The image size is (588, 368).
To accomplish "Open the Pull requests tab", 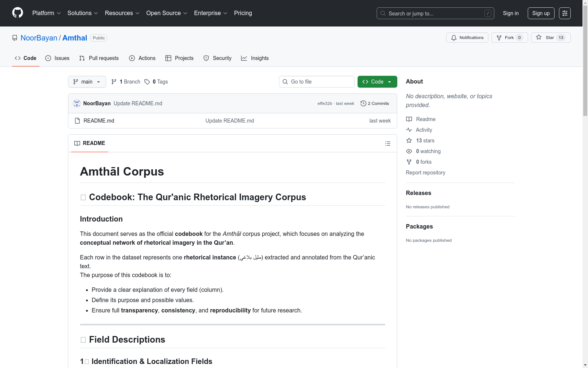I will [x=99, y=58].
